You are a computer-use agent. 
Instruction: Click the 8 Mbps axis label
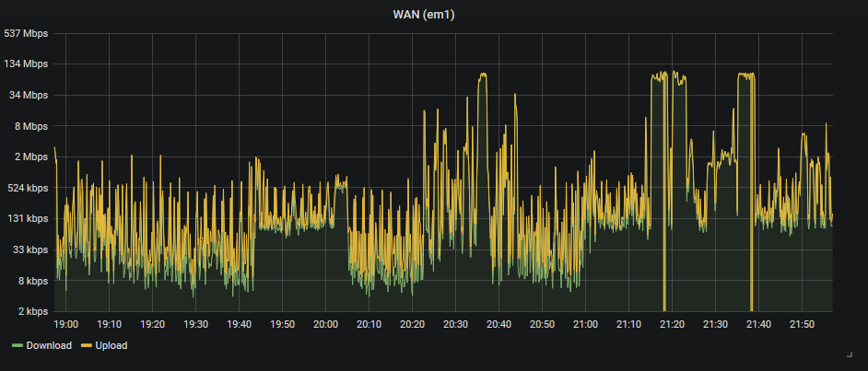30,126
